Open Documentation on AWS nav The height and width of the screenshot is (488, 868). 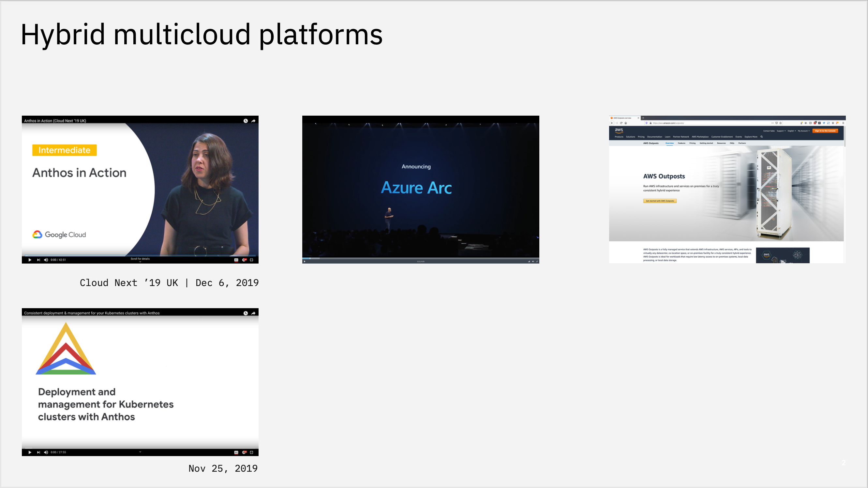pos(655,136)
